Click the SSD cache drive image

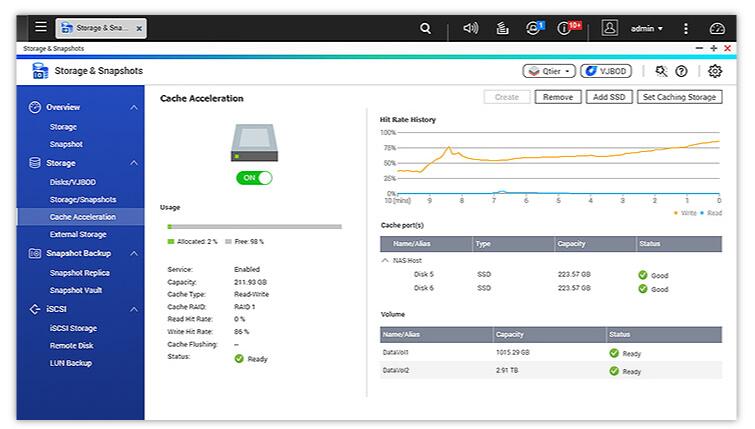point(254,143)
